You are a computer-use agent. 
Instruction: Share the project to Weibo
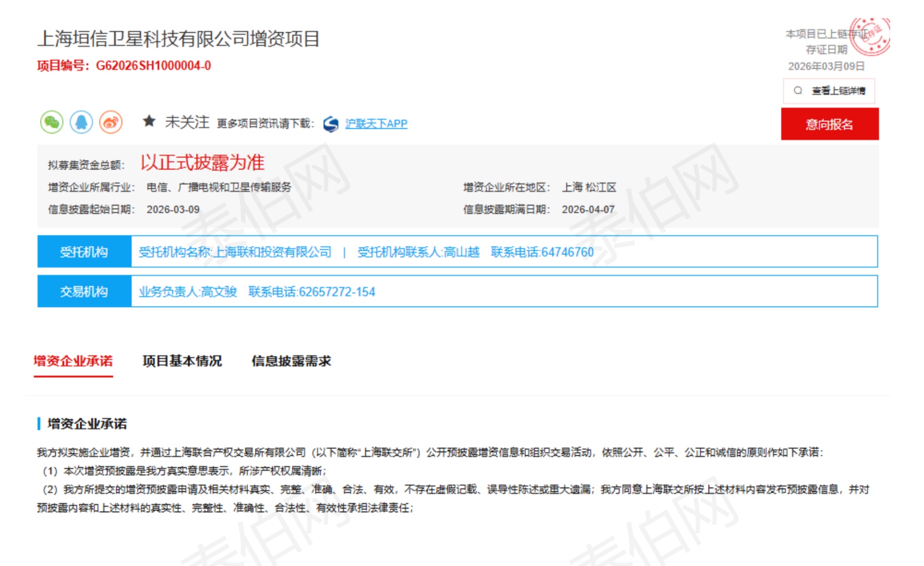pos(111,123)
